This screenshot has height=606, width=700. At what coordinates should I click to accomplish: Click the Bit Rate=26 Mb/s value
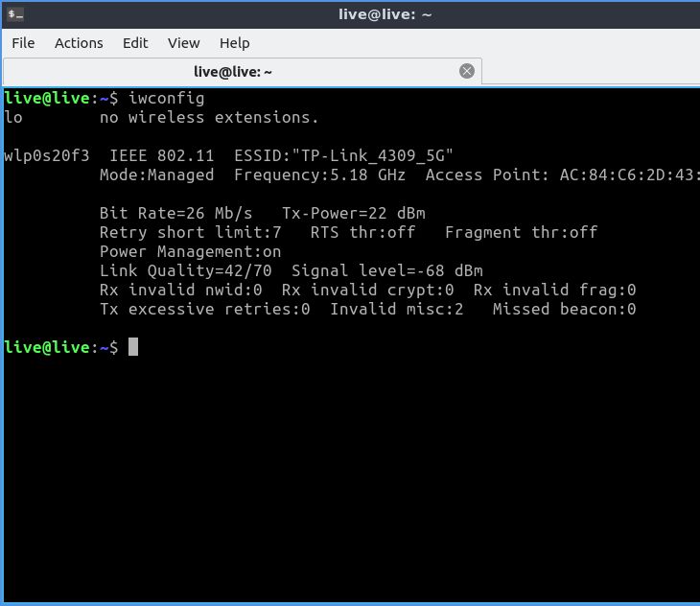click(x=175, y=213)
